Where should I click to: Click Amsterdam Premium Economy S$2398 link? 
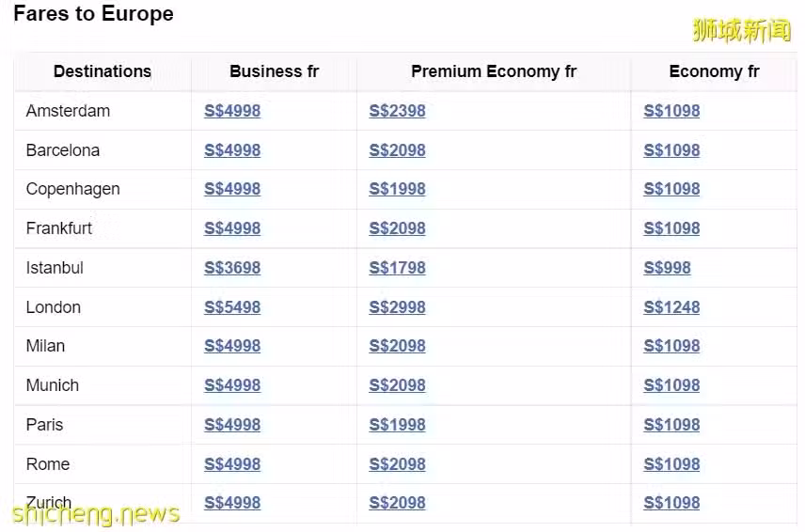point(397,111)
